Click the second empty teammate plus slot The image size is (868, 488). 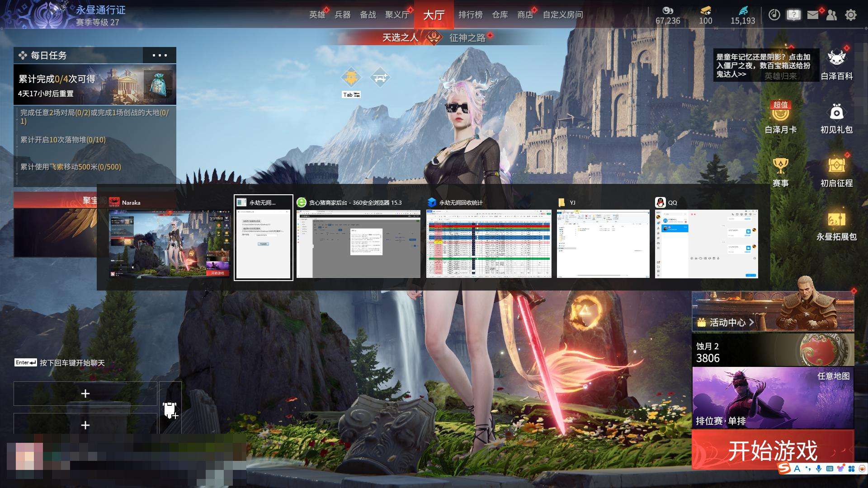tap(85, 424)
